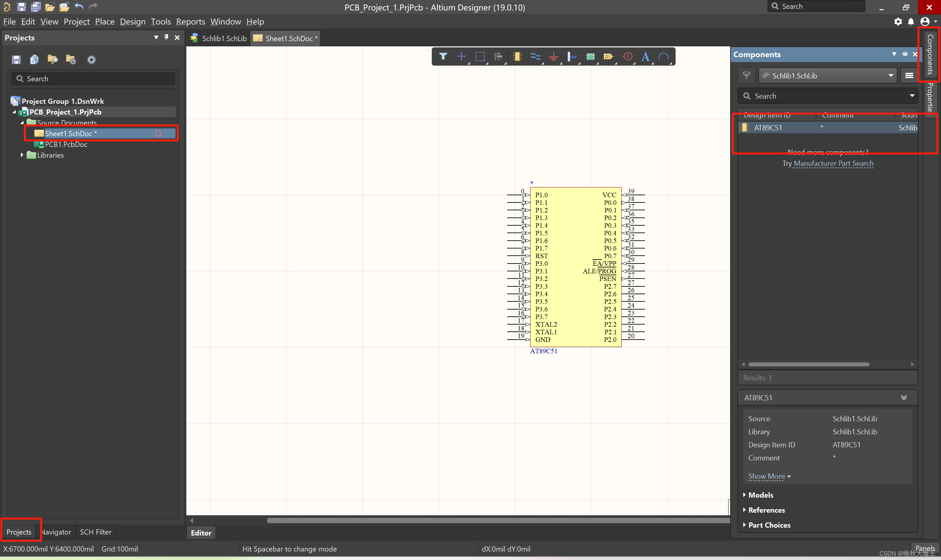Select the Place Text String tool
Screen dimensions: 941x560
point(645,56)
